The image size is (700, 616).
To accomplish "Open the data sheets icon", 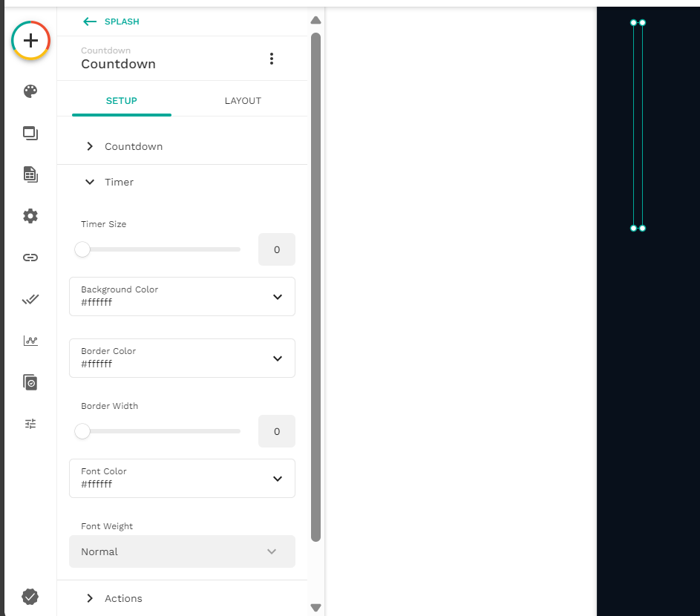I will coord(30,174).
